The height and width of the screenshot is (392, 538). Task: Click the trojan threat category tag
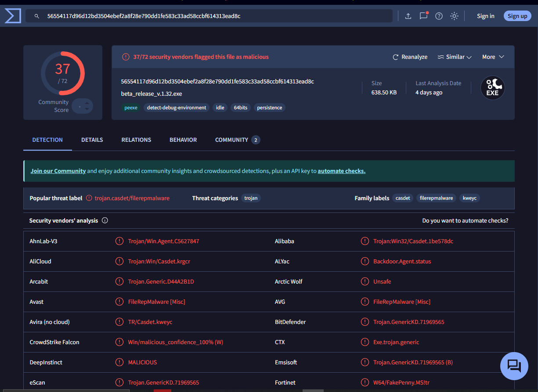tap(251, 198)
